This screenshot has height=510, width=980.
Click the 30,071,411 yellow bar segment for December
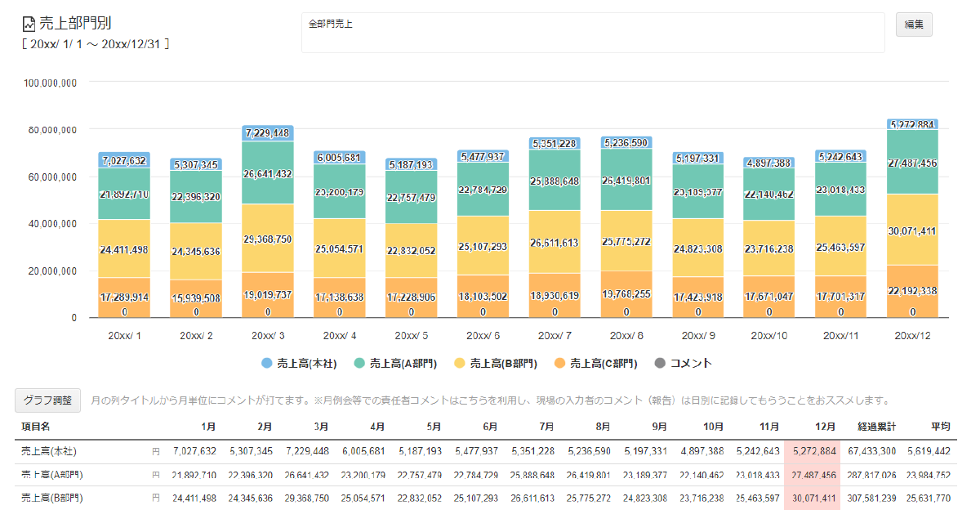click(912, 230)
